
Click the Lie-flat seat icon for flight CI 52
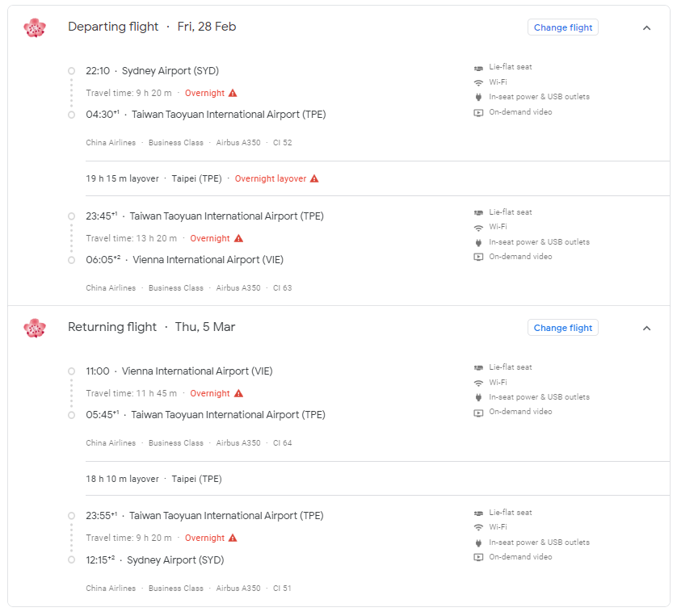point(478,68)
